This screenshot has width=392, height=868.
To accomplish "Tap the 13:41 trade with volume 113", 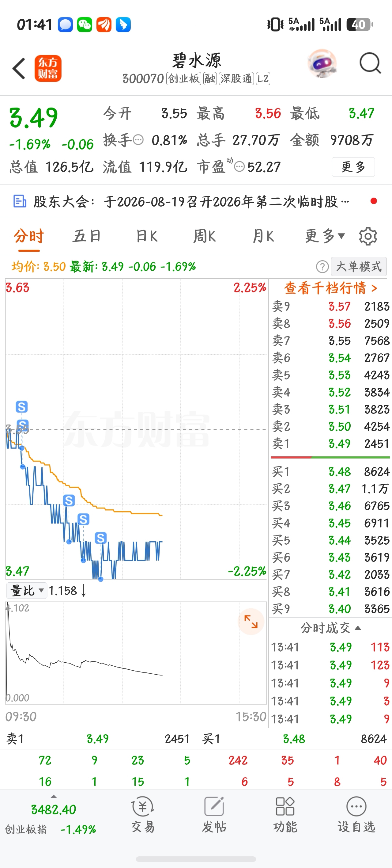I will pos(330,647).
